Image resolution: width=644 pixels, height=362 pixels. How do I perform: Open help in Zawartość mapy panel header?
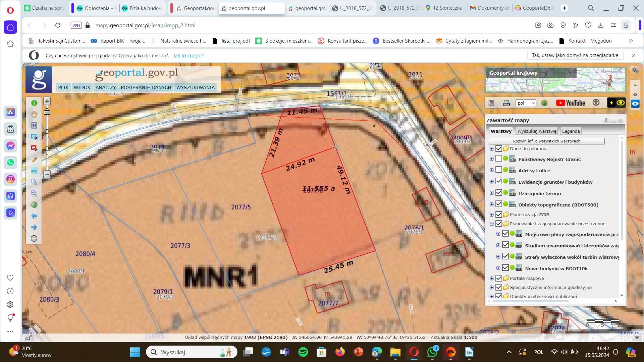606,120
